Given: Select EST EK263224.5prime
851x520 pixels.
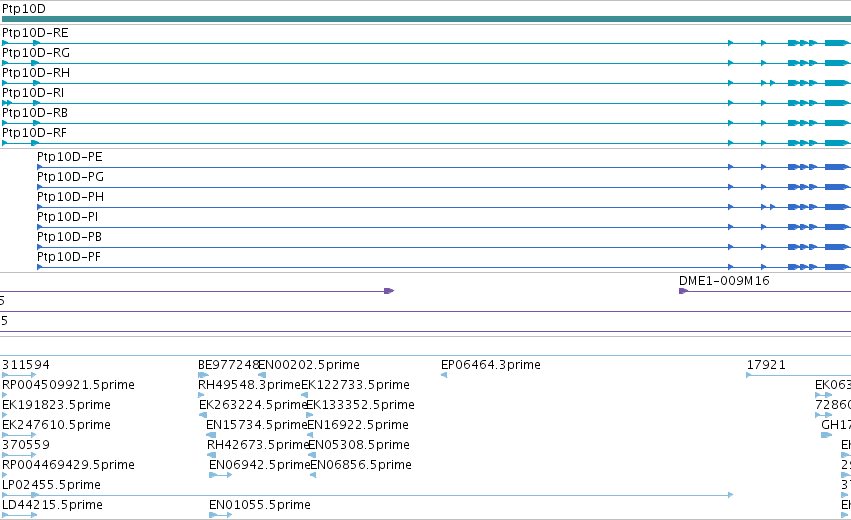Looking at the screenshot, I should (x=253, y=405).
